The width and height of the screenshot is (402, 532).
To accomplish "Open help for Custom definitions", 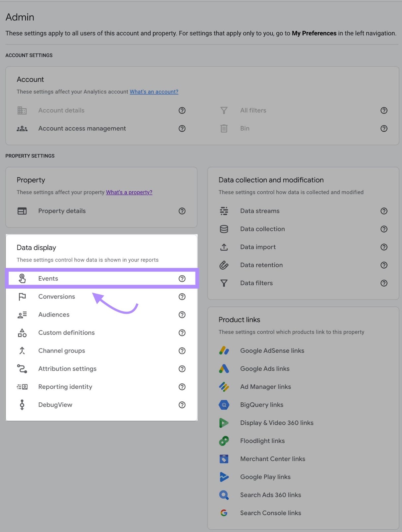I will click(x=182, y=332).
